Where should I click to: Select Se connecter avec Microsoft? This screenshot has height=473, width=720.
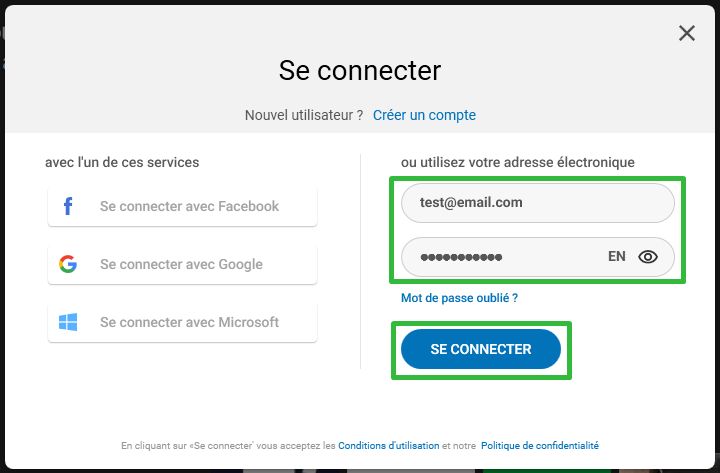(182, 322)
